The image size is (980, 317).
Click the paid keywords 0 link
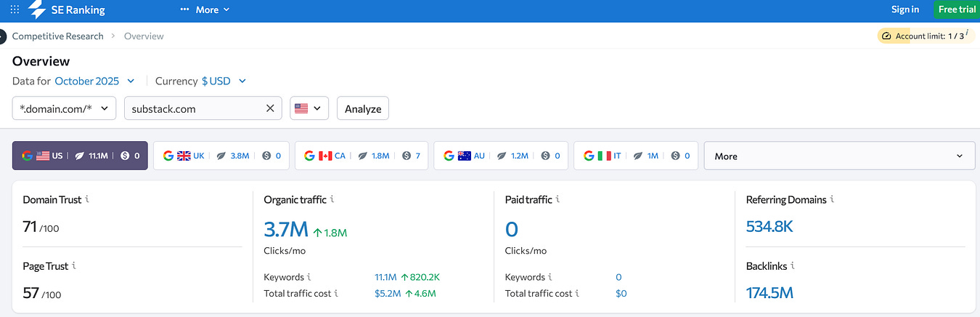tap(618, 277)
